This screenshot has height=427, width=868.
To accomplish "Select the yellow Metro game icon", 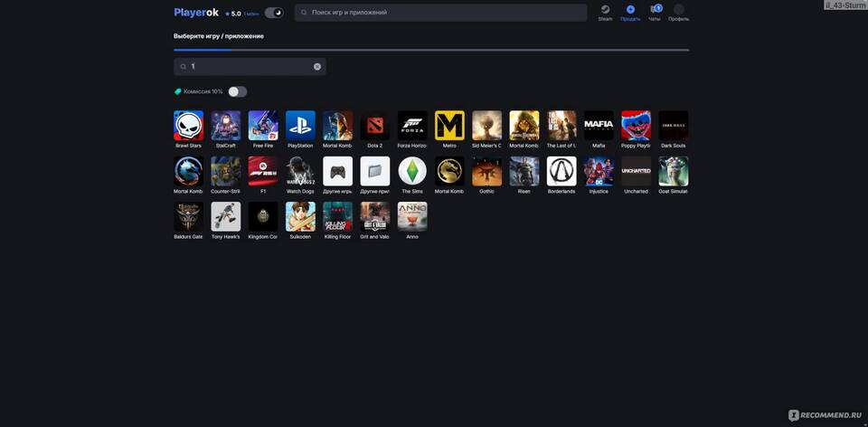I will tap(449, 126).
